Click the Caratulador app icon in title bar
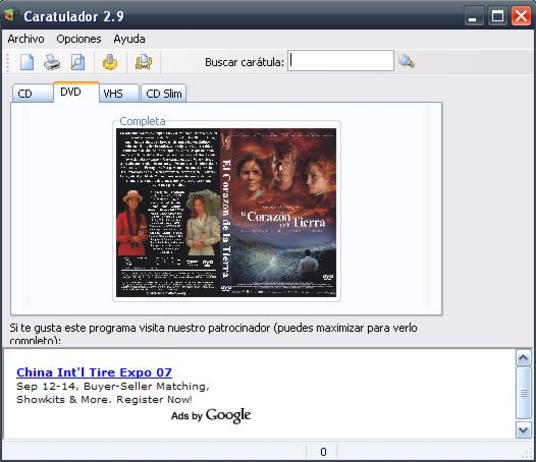Screen dimensions: 536x462 [10, 15]
